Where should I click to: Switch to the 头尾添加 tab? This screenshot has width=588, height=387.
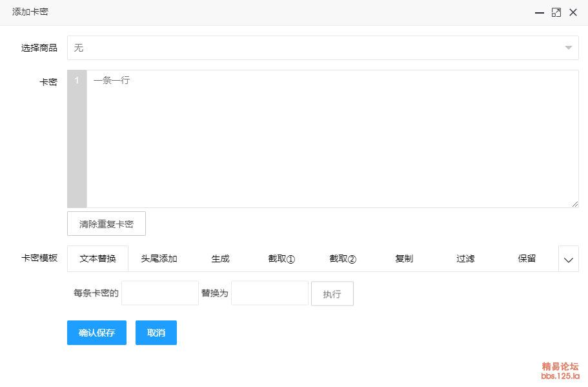click(x=159, y=259)
